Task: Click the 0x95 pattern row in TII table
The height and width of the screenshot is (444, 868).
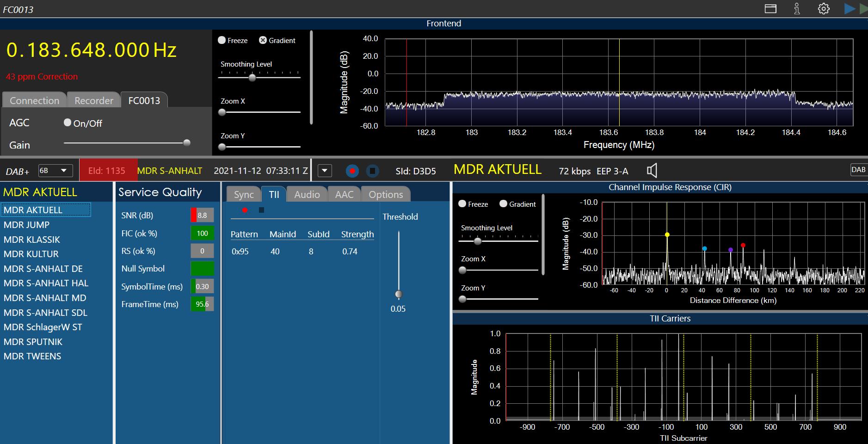Action: click(240, 252)
